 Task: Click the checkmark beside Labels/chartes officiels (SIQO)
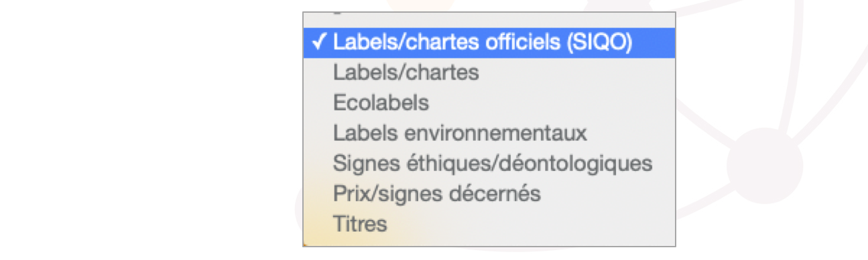click(x=319, y=42)
